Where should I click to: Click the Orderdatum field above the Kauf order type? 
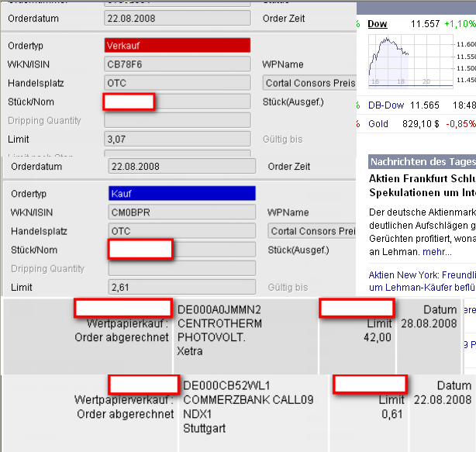(182, 167)
